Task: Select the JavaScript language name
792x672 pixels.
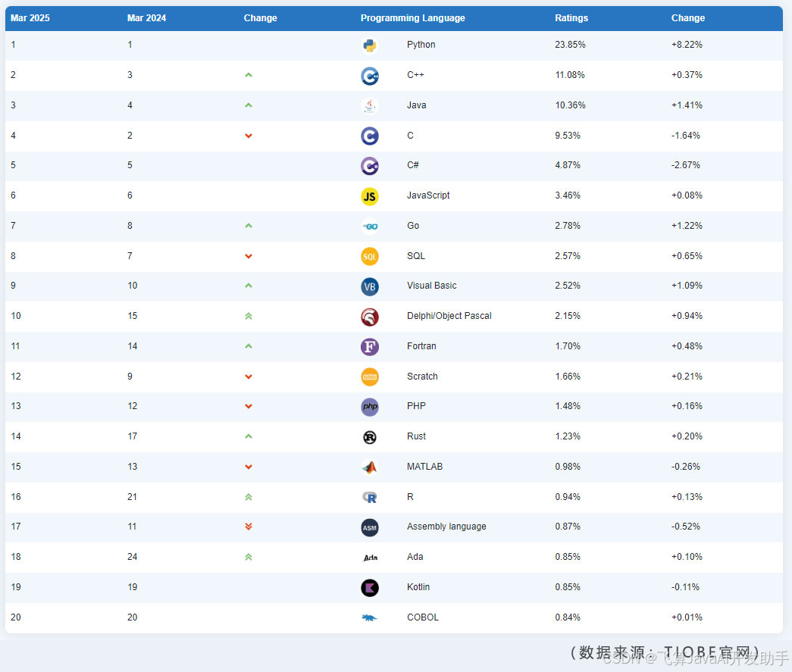Action: [427, 195]
